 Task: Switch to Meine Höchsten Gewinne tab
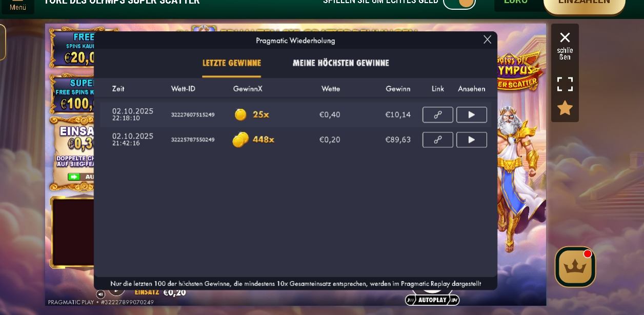click(x=340, y=63)
